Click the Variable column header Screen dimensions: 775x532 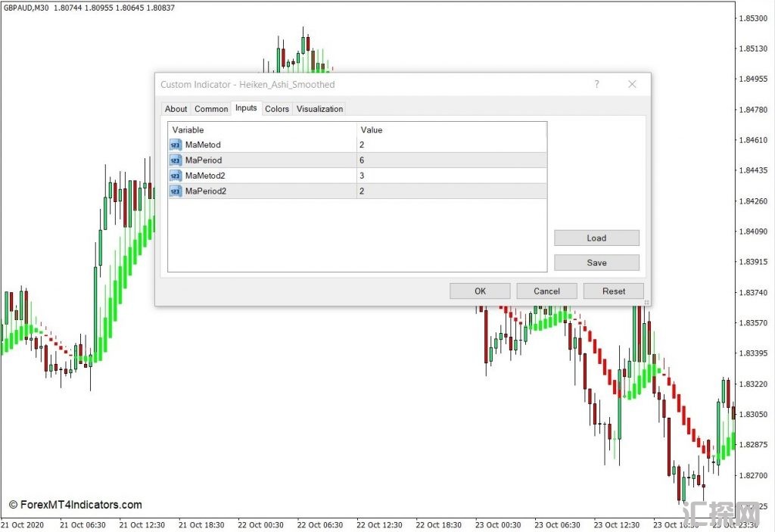(x=262, y=129)
